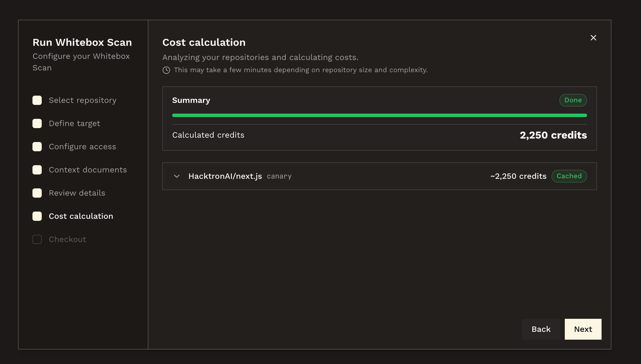Click the HacktronAI/next.js repository name

[x=225, y=176]
